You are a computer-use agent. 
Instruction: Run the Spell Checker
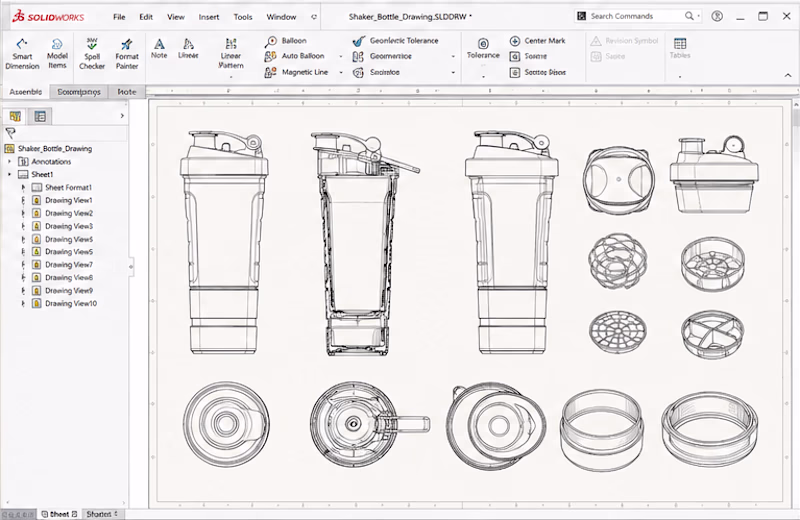click(x=92, y=54)
